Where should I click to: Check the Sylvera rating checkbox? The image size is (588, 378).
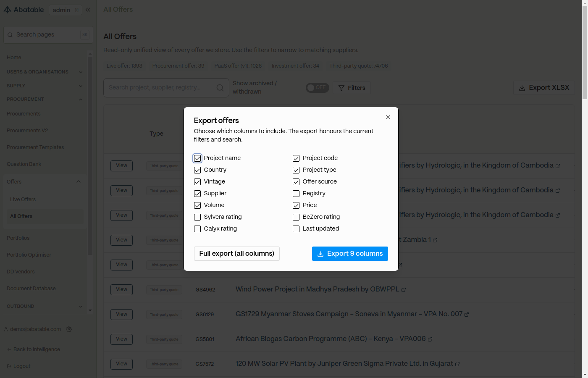(x=197, y=217)
